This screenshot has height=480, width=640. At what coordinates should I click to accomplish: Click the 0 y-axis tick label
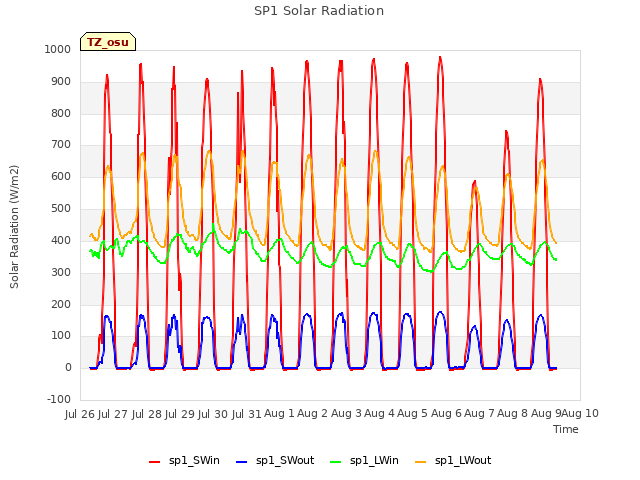[68, 367]
